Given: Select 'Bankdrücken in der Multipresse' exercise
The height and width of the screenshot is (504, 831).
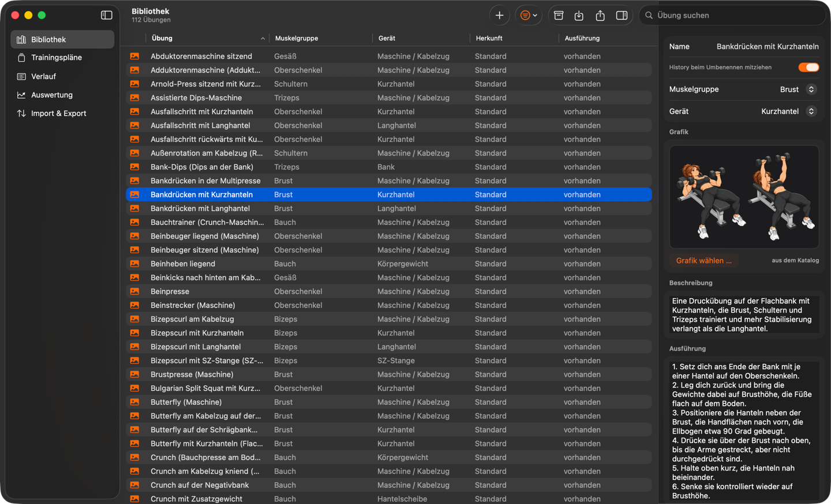Looking at the screenshot, I should click(389, 180).
